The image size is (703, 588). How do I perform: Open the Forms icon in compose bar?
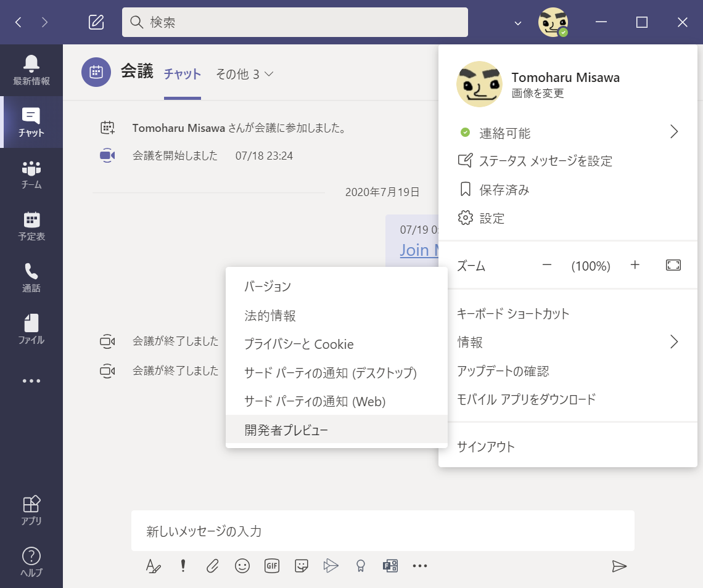[390, 566]
